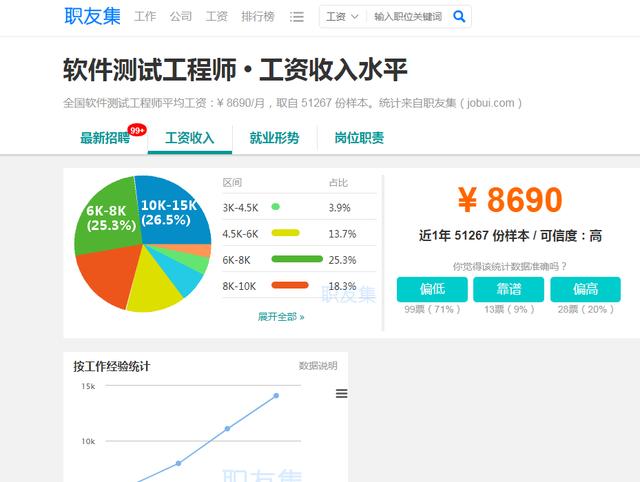Focus the 输入职位关键词 search field
Image resolution: width=640 pixels, height=482 pixels.
(x=408, y=17)
